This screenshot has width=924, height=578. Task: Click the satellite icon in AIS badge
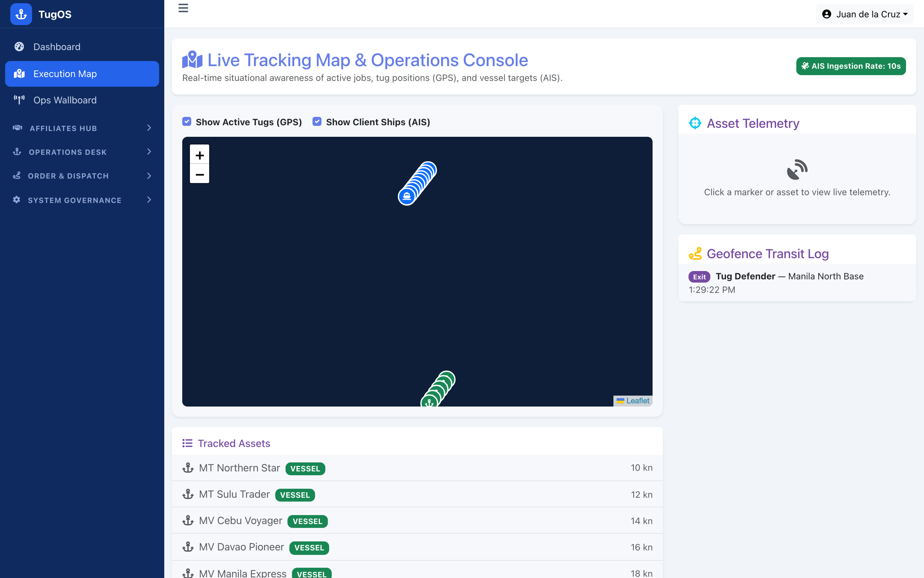[x=805, y=66]
